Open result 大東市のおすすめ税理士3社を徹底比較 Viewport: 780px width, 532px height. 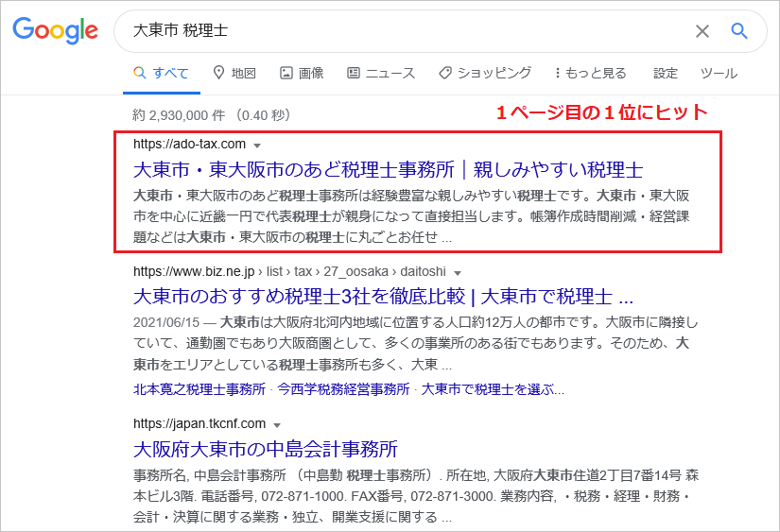pyautogui.click(x=383, y=297)
